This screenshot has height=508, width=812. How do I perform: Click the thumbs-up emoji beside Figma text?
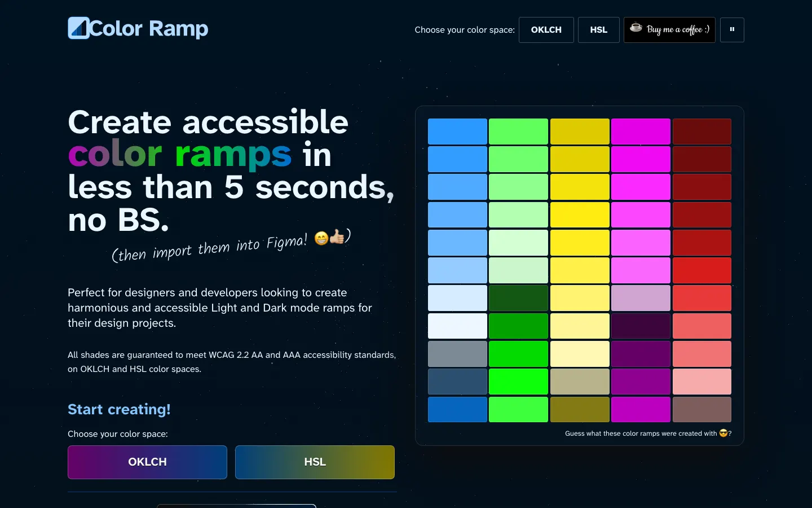pyautogui.click(x=337, y=237)
